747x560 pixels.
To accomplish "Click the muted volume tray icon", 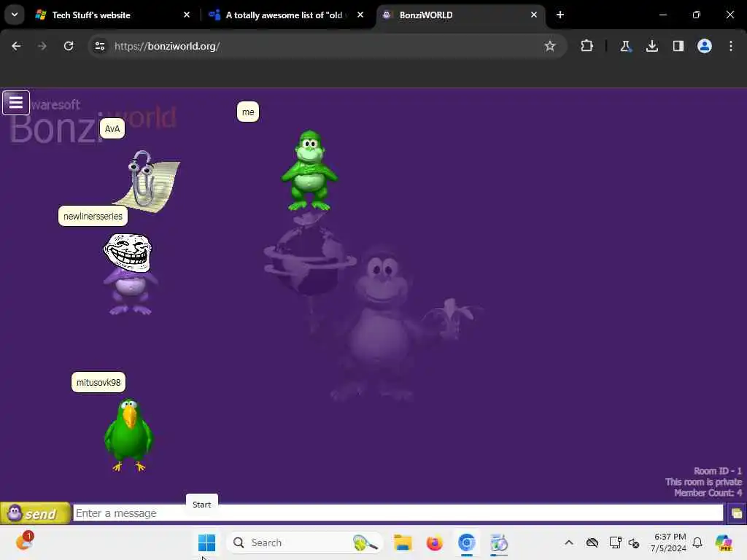I will coord(634,542).
